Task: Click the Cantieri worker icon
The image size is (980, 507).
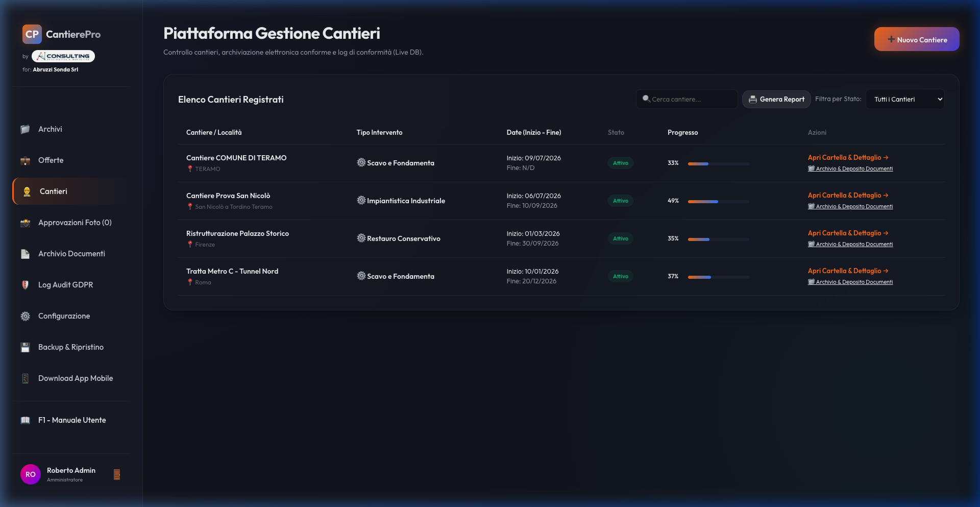Action: (x=27, y=191)
